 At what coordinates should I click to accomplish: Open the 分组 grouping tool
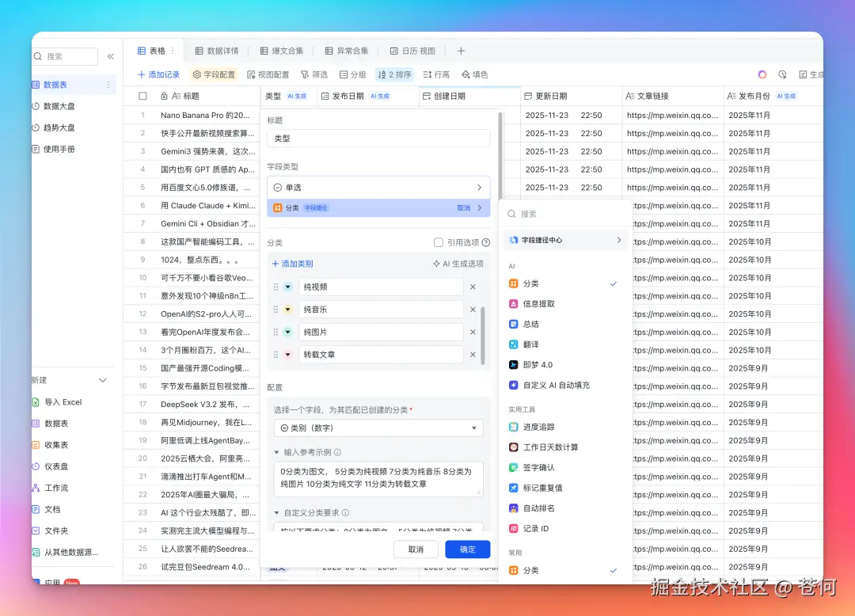351,75
